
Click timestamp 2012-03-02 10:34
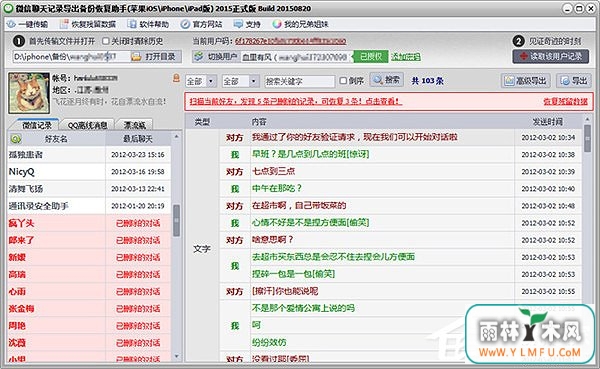tap(548, 137)
